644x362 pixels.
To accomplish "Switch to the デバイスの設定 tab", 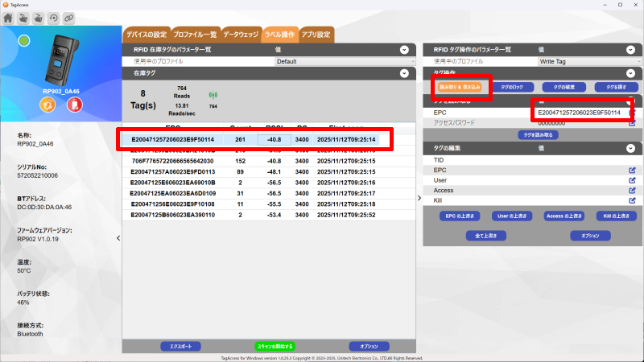I will coord(146,35).
